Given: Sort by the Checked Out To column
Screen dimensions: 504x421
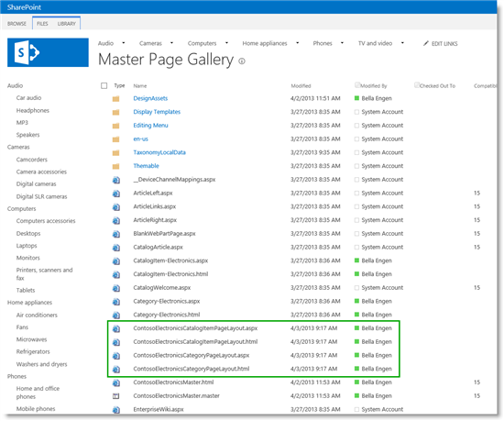Looking at the screenshot, I should point(437,86).
